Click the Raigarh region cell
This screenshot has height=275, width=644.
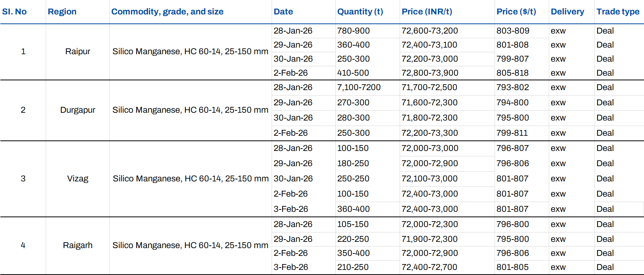78,245
